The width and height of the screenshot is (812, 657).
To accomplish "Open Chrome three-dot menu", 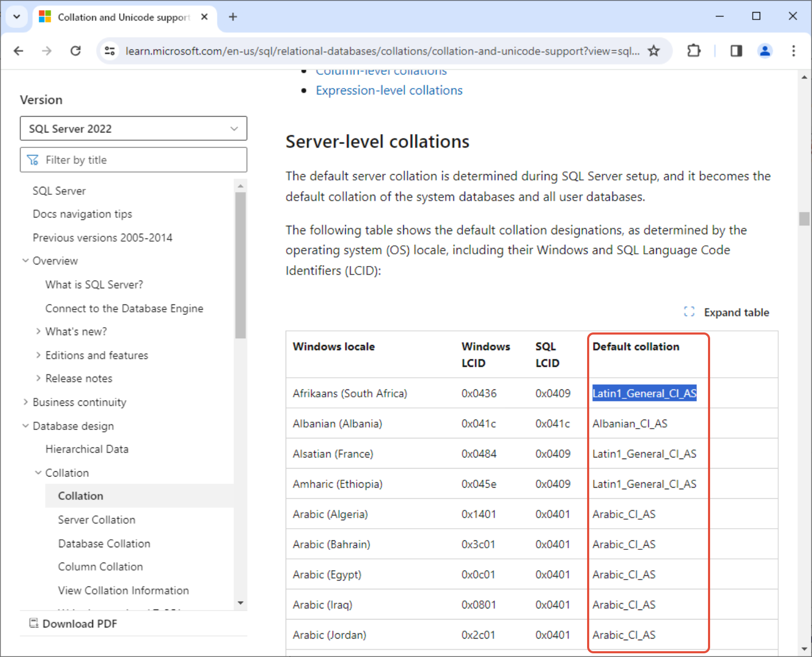I will (793, 51).
